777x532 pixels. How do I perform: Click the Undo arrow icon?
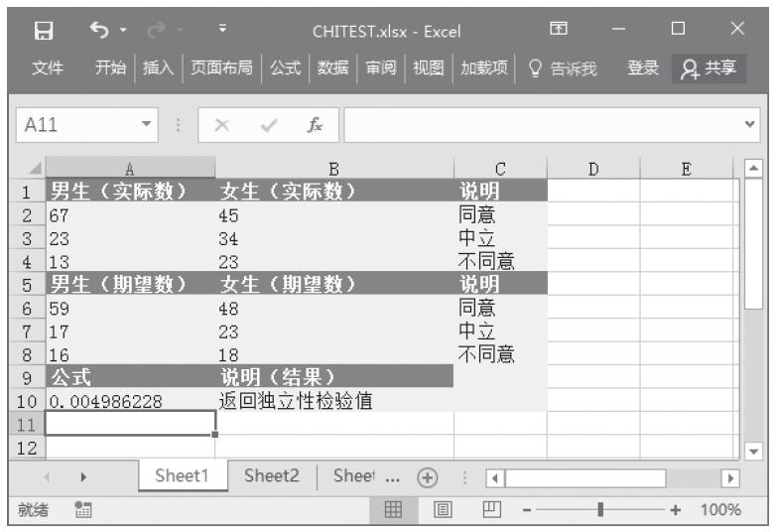[x=98, y=30]
